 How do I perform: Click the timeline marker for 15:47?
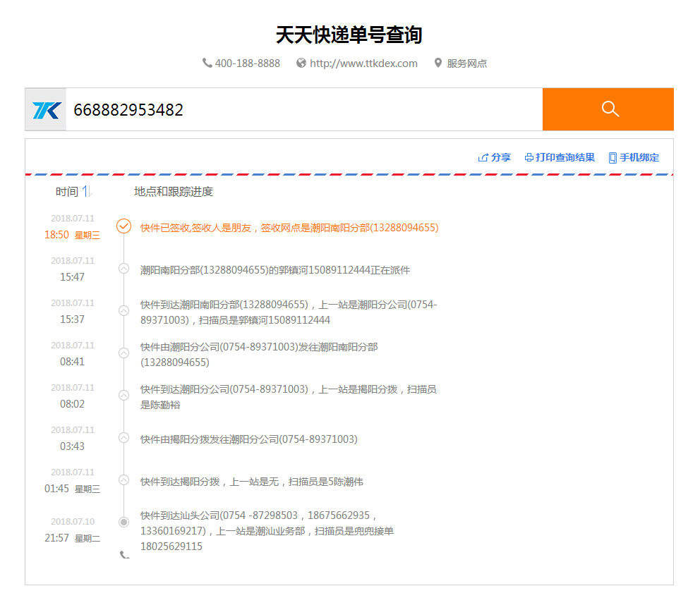click(123, 269)
